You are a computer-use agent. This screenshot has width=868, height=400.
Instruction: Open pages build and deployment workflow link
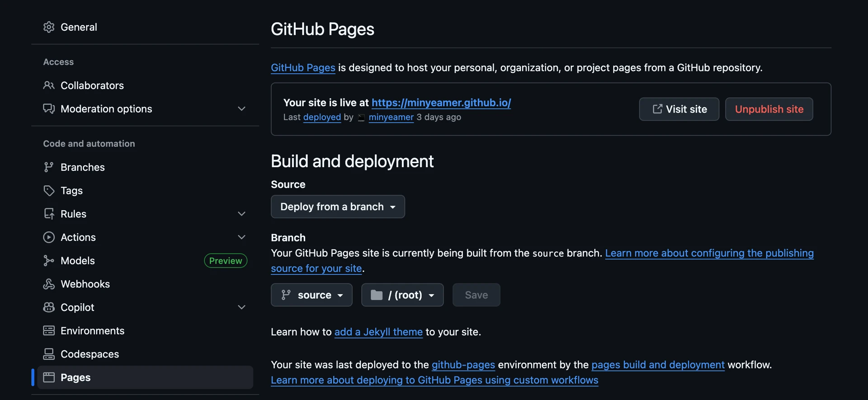pyautogui.click(x=658, y=365)
